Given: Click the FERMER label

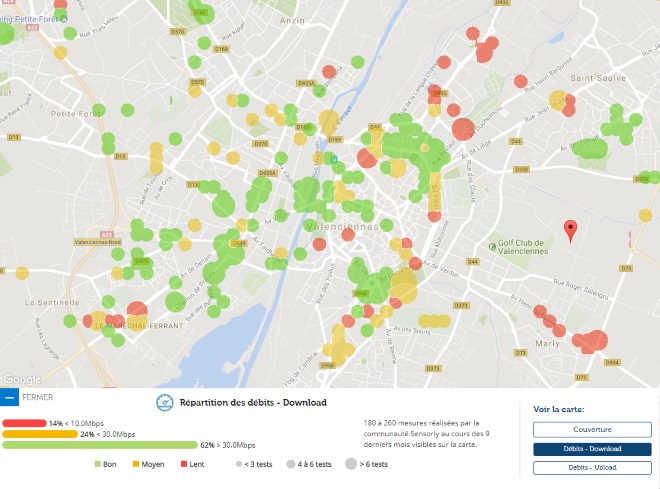Looking at the screenshot, I should pos(37,397).
